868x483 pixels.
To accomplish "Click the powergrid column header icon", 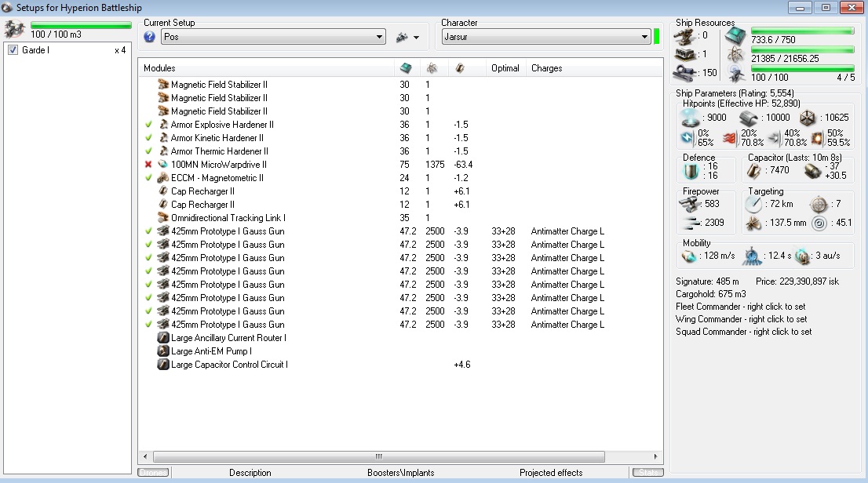I will point(432,68).
